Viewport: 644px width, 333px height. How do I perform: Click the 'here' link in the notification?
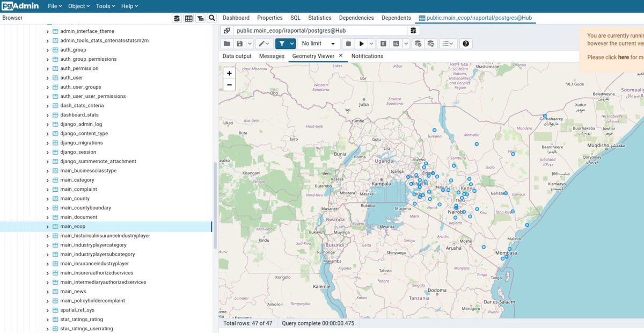[x=623, y=57]
